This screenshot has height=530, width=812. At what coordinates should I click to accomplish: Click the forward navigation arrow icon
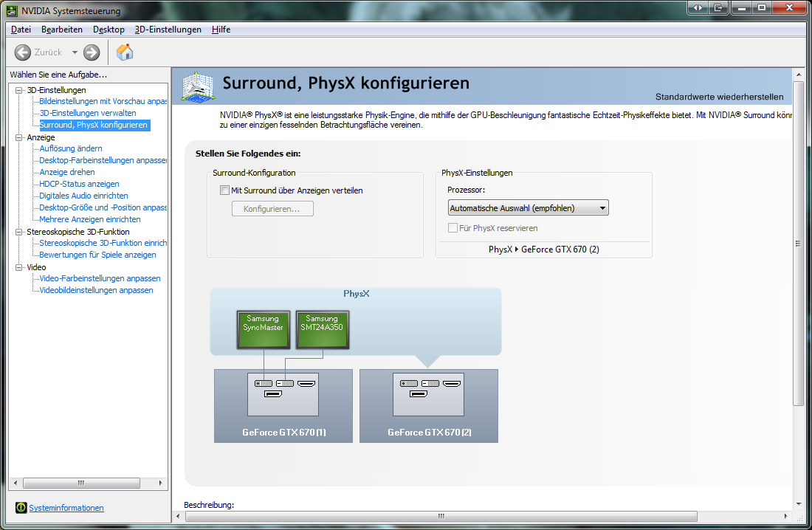[92, 52]
